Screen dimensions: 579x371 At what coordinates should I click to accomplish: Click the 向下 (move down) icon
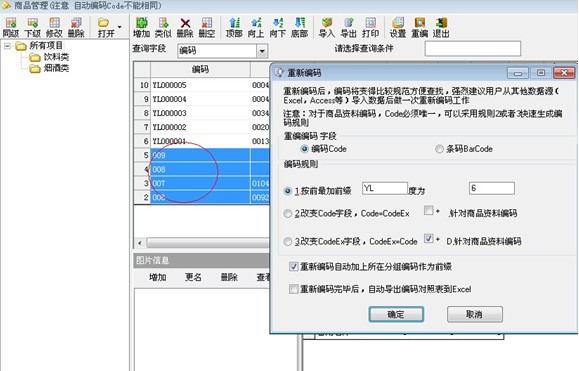tap(278, 27)
